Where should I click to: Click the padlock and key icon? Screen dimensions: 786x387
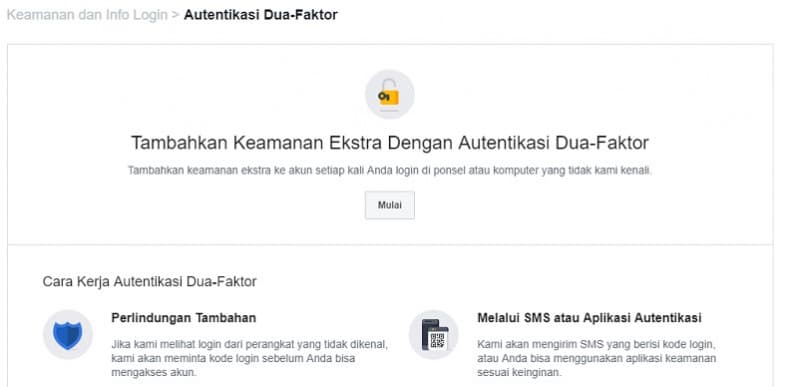tap(389, 94)
